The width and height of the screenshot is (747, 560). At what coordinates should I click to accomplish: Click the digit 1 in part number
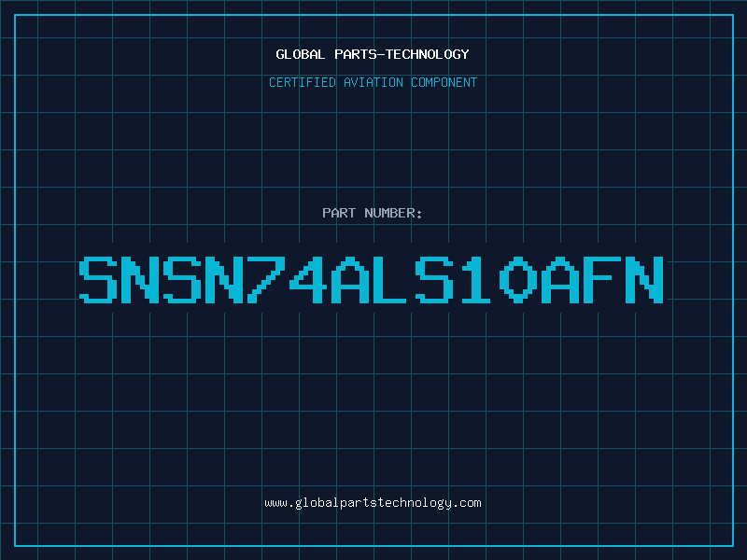point(475,280)
